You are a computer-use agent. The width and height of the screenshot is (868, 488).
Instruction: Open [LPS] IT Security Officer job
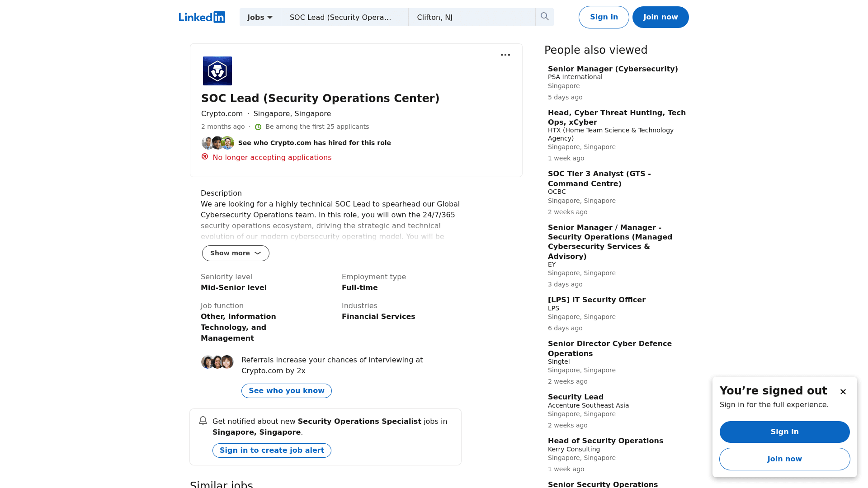(597, 300)
